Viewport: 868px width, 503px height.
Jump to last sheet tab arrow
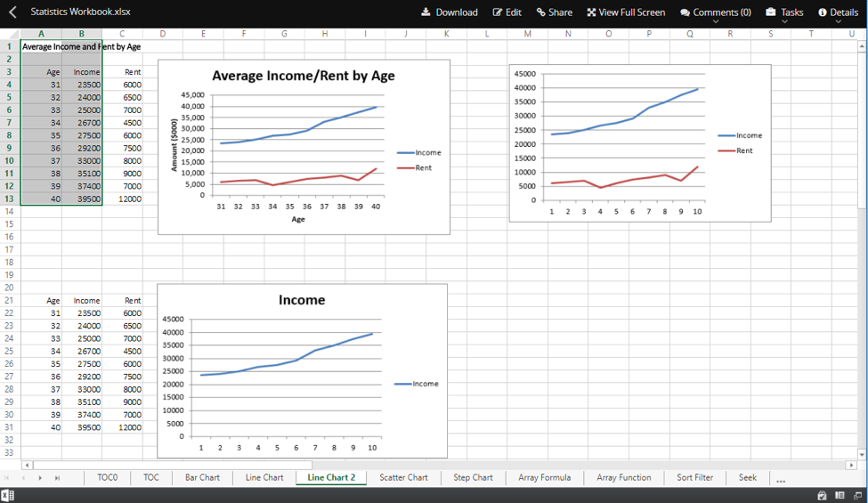pyautogui.click(x=57, y=477)
